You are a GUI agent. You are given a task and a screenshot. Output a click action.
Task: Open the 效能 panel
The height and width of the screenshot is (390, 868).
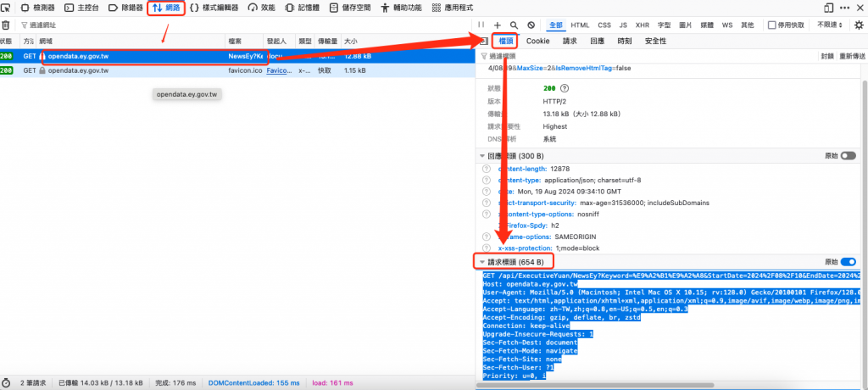(261, 8)
